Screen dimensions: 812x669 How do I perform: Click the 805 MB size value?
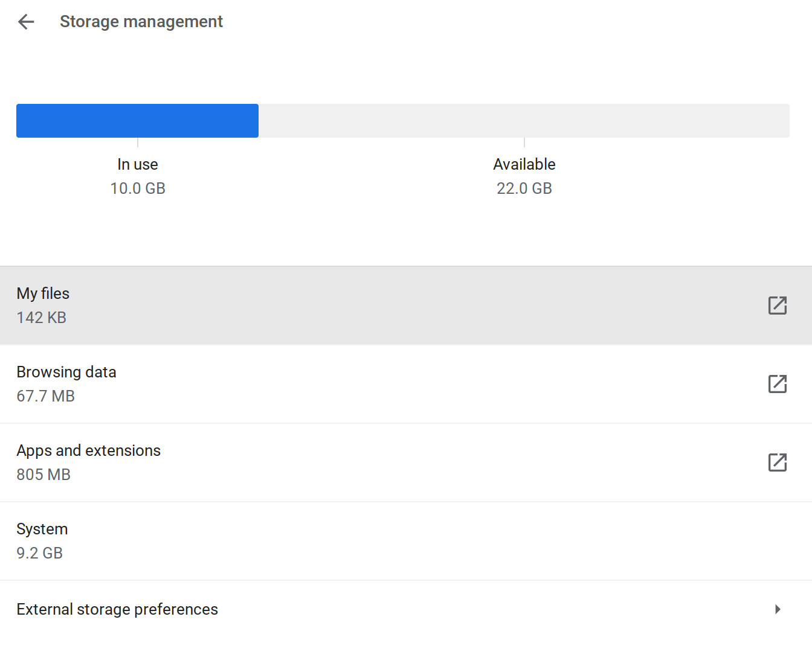pos(43,475)
